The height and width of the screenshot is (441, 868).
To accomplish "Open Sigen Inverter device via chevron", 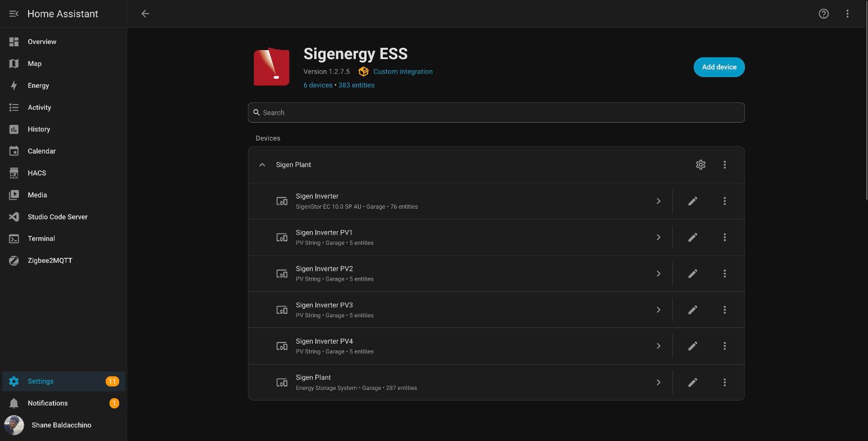I will click(x=658, y=201).
